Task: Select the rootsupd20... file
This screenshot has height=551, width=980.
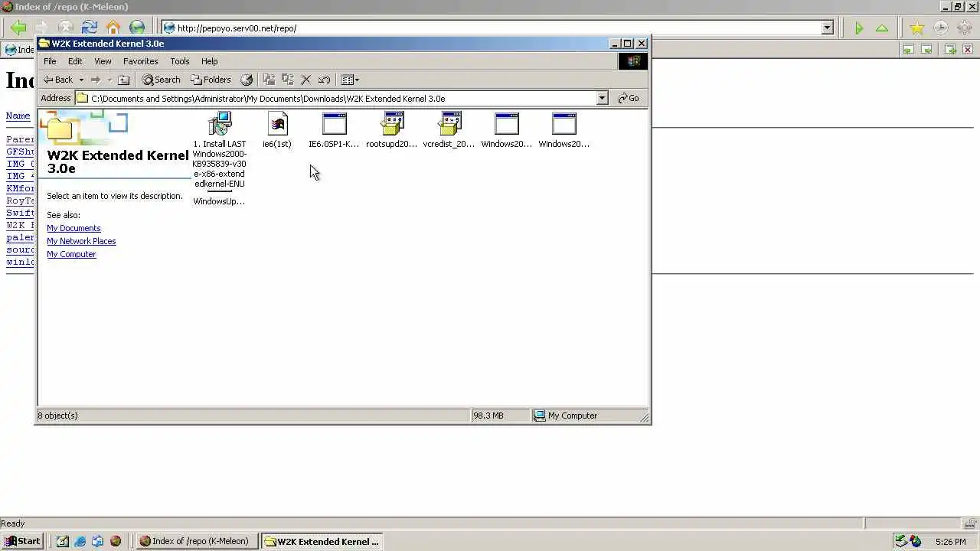Action: (x=392, y=130)
